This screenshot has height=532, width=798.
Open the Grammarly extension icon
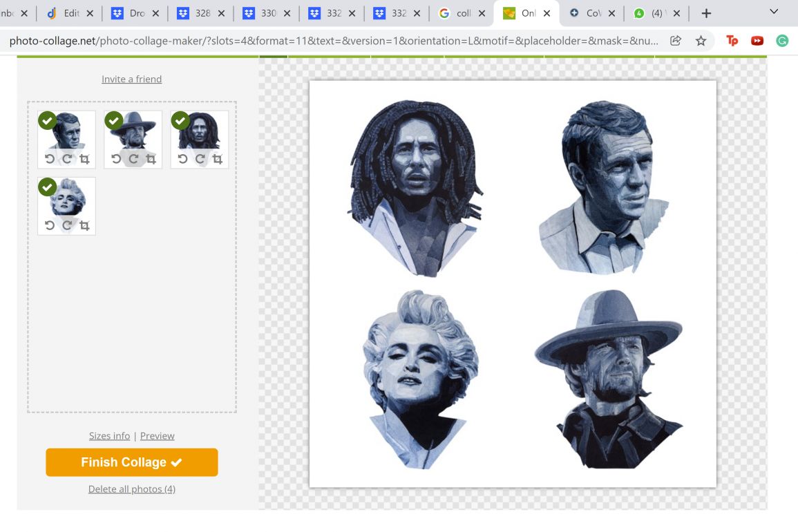coord(782,41)
